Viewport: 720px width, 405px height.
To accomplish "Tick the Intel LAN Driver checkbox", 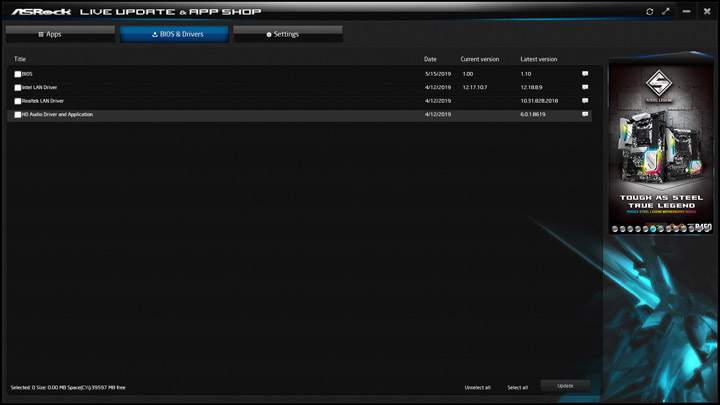I will (x=17, y=88).
